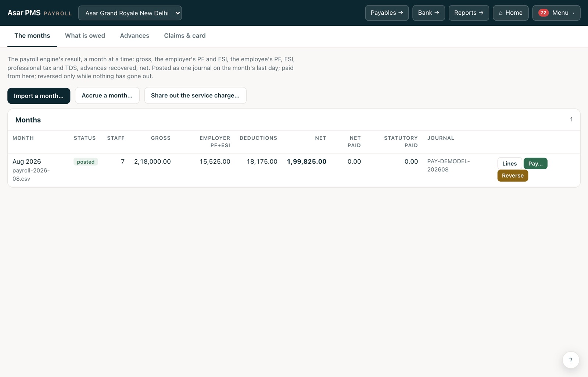Click the JOURNAL column header
This screenshot has height=377, width=588.
click(441, 138)
